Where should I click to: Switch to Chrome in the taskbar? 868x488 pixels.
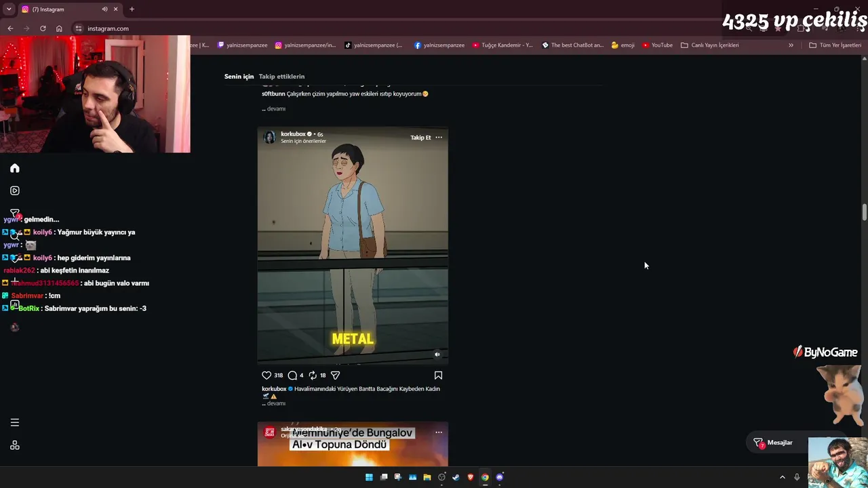click(x=485, y=477)
